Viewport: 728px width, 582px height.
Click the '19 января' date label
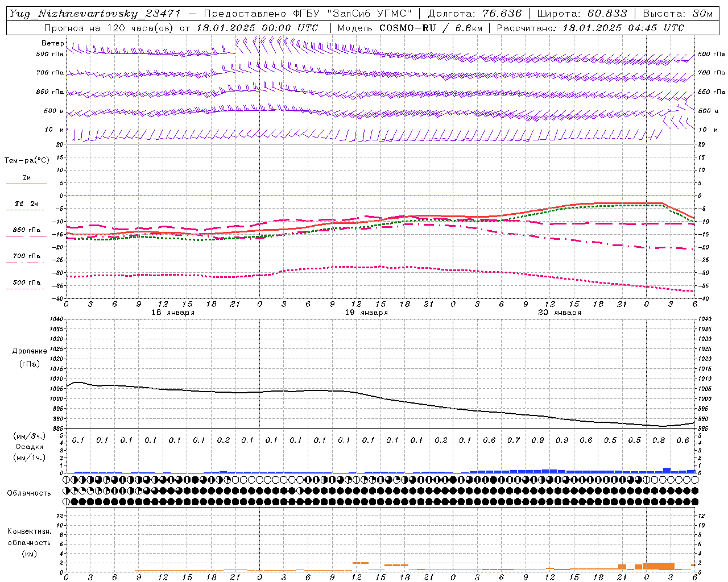click(x=366, y=313)
